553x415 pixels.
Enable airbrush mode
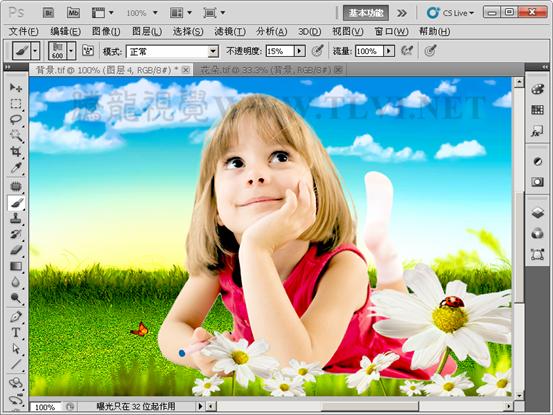click(x=407, y=51)
